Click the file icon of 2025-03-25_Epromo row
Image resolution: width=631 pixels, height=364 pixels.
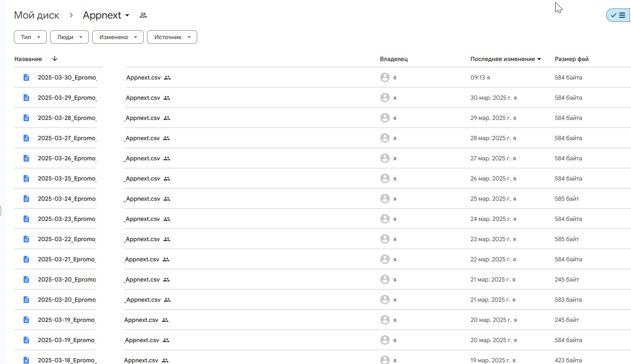coord(26,178)
